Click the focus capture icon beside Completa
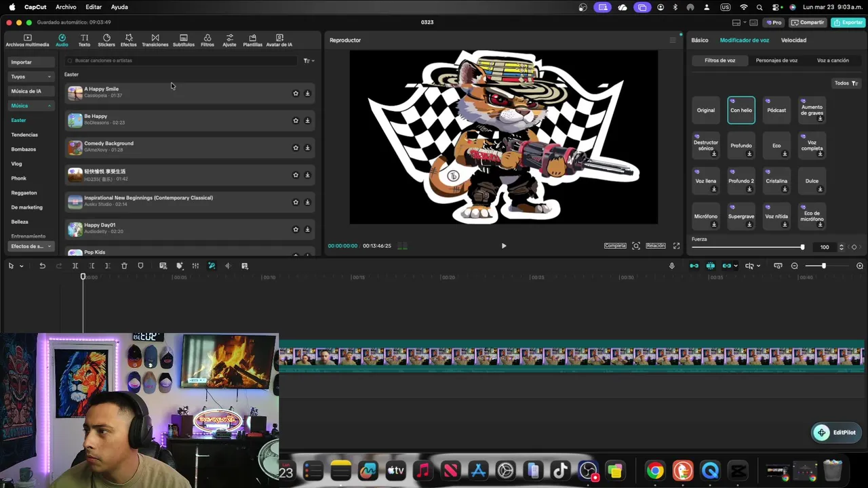Screen dimensions: 868x488 636,246
